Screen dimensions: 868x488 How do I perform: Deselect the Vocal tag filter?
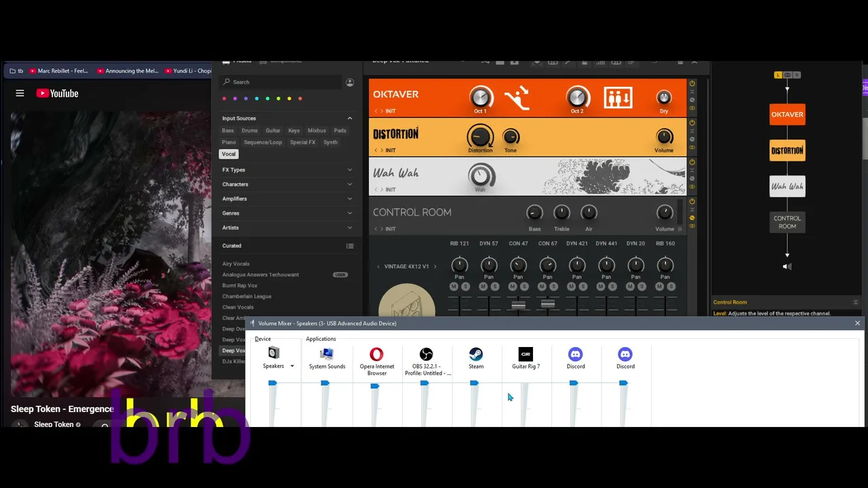click(229, 154)
